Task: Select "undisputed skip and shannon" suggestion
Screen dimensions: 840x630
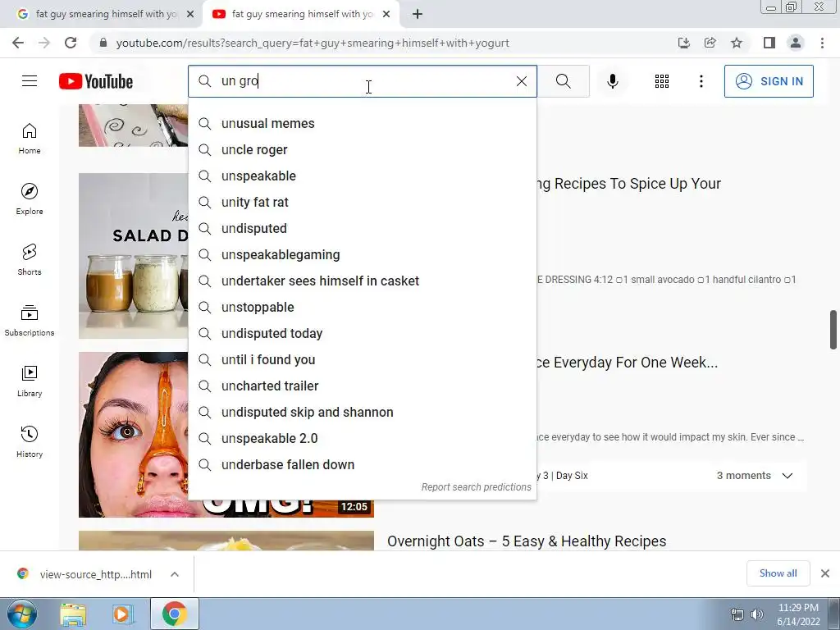Action: pyautogui.click(x=362, y=412)
